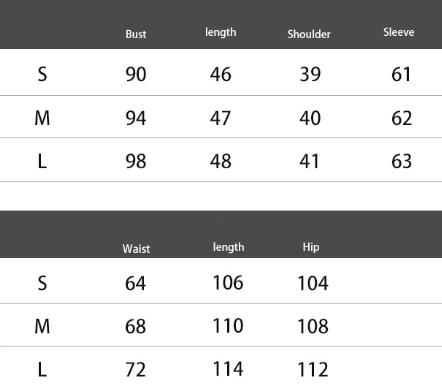Select size M row in top table
Screen dimensions: 442x387
tap(221, 117)
